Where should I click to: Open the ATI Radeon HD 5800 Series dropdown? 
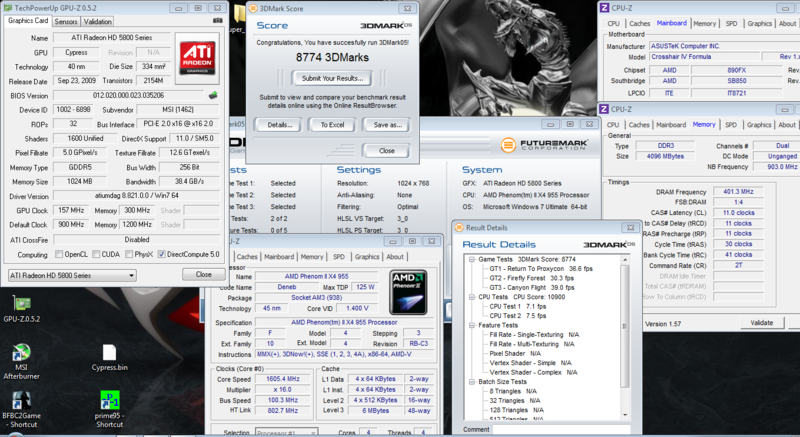[x=71, y=274]
